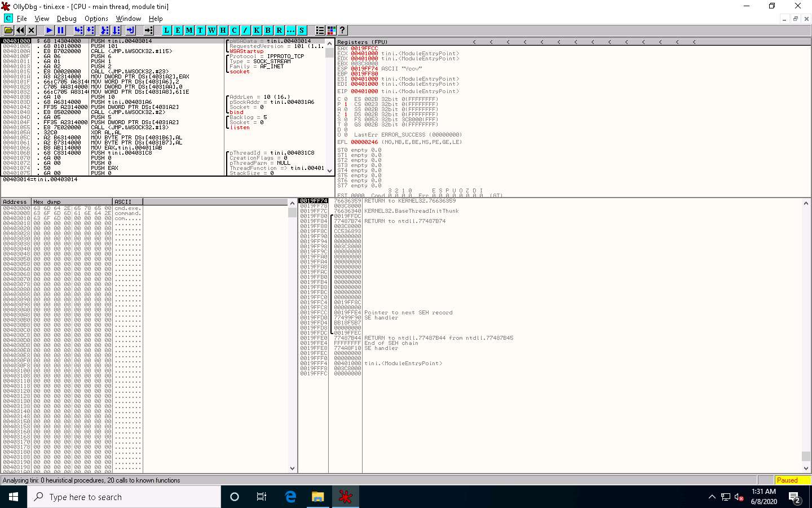Viewport: 812px width, 508px height.
Task: Open the File menu
Action: click(x=22, y=19)
